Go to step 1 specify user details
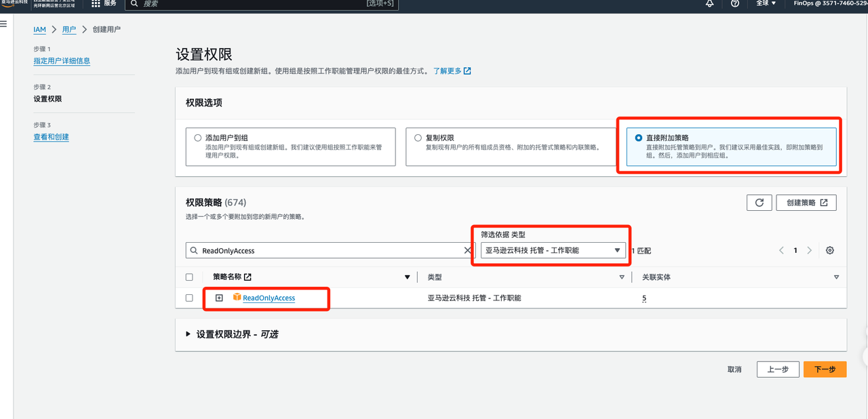 [62, 61]
